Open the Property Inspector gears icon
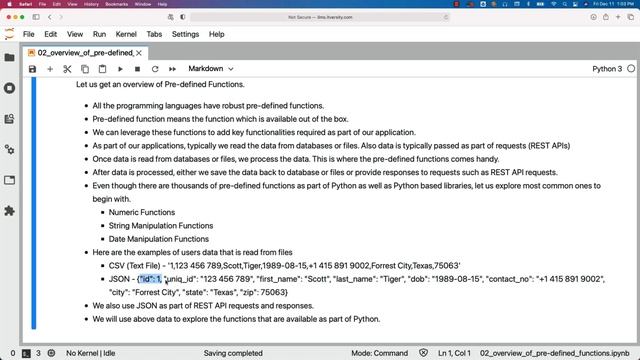640x360 pixels. tap(9, 149)
